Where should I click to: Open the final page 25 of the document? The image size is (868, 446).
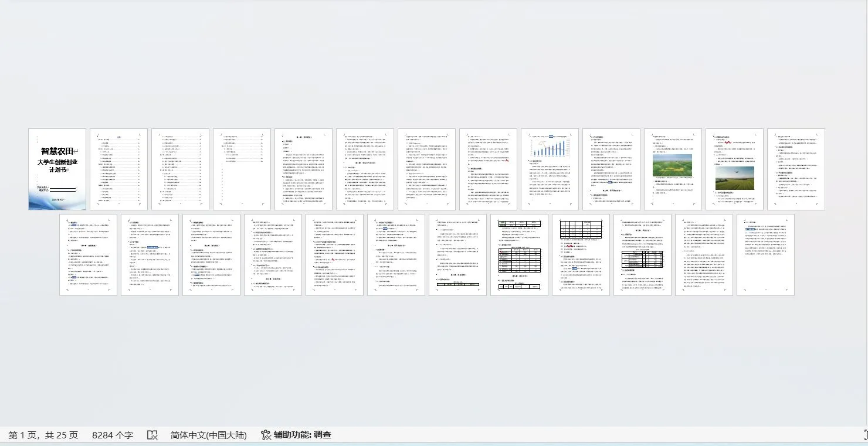pyautogui.click(x=765, y=255)
